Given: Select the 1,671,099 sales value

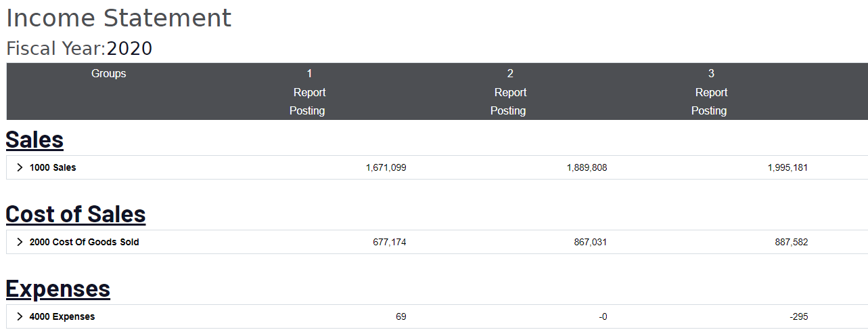Looking at the screenshot, I should point(386,167).
